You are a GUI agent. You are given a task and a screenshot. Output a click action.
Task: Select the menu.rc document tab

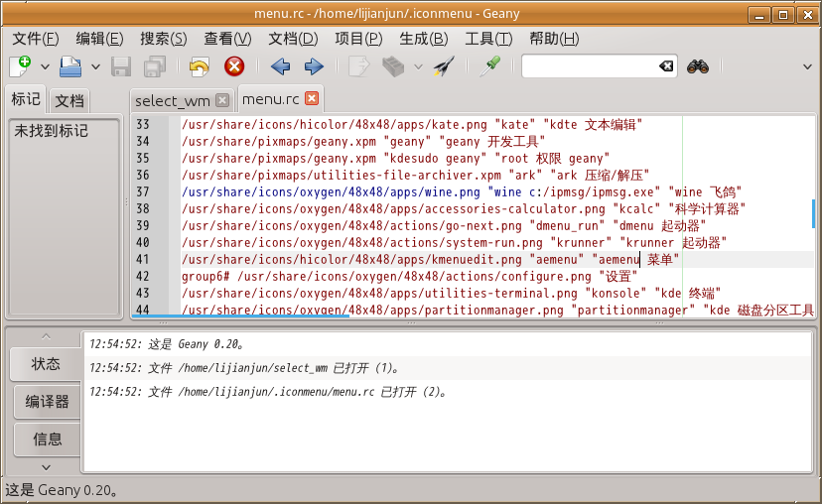point(270,99)
